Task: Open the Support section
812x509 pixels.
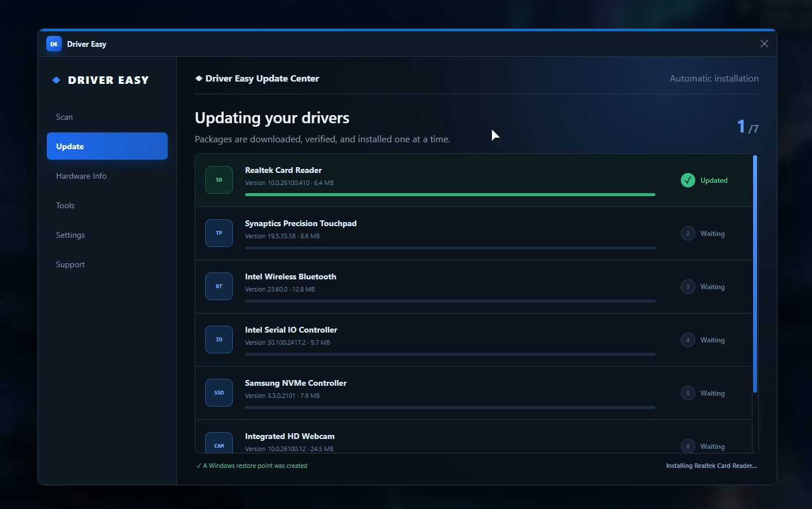Action: [x=107, y=264]
